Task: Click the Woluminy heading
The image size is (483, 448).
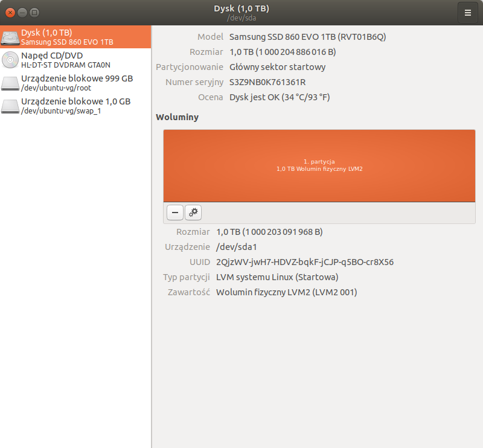Action: 177,117
